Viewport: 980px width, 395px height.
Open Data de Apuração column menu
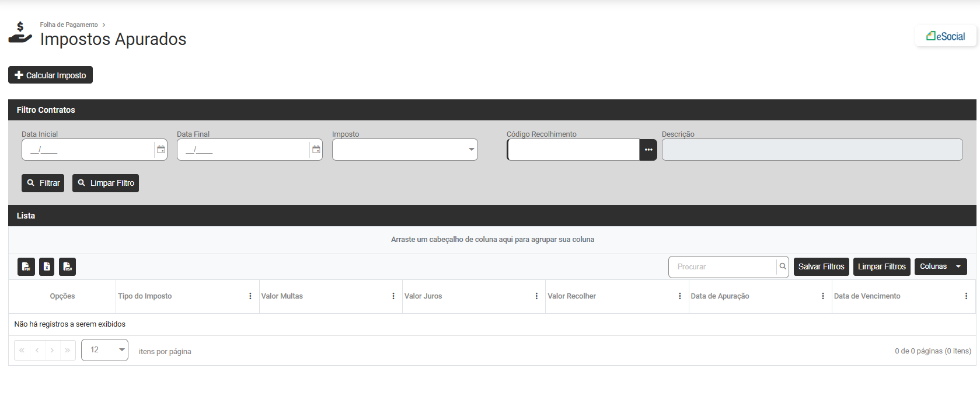click(823, 296)
